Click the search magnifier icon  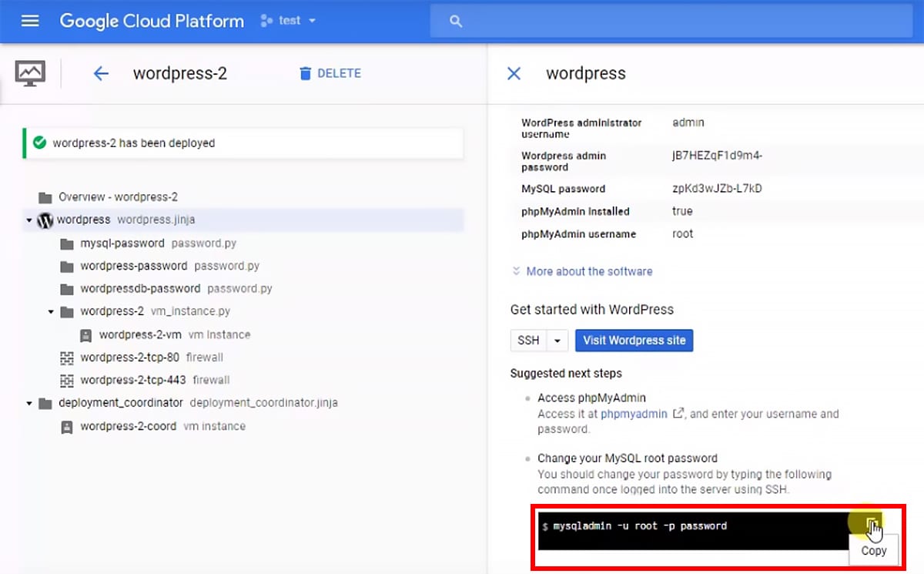click(456, 22)
